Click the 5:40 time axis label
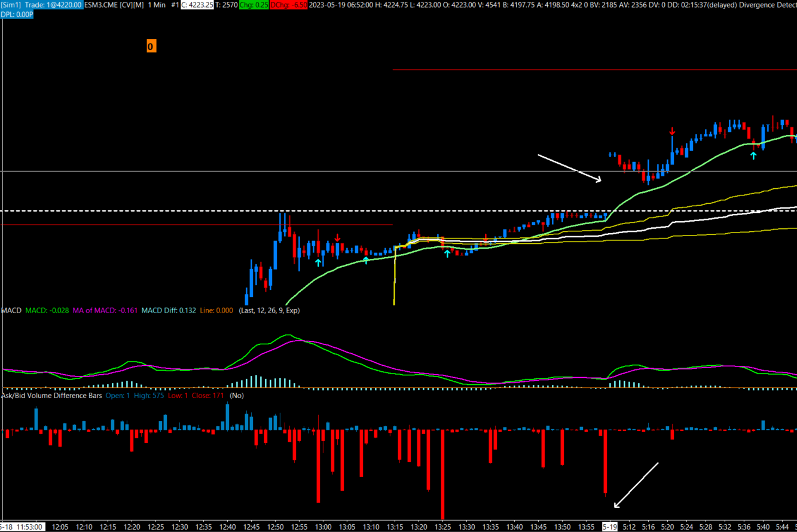 point(763,527)
